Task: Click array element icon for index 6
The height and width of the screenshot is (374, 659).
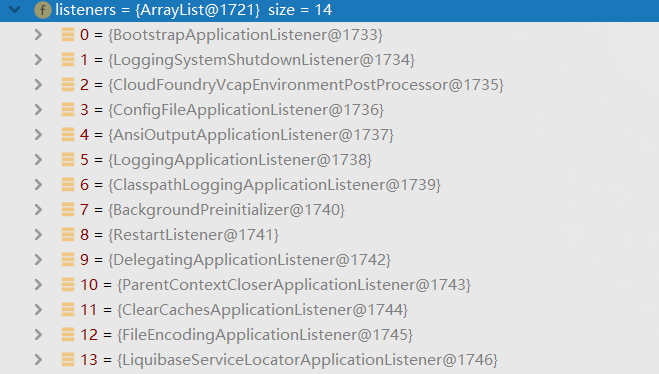Action: 68,184
